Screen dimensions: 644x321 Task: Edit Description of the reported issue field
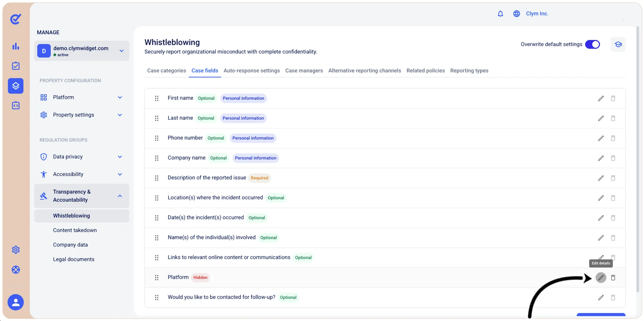(x=601, y=178)
